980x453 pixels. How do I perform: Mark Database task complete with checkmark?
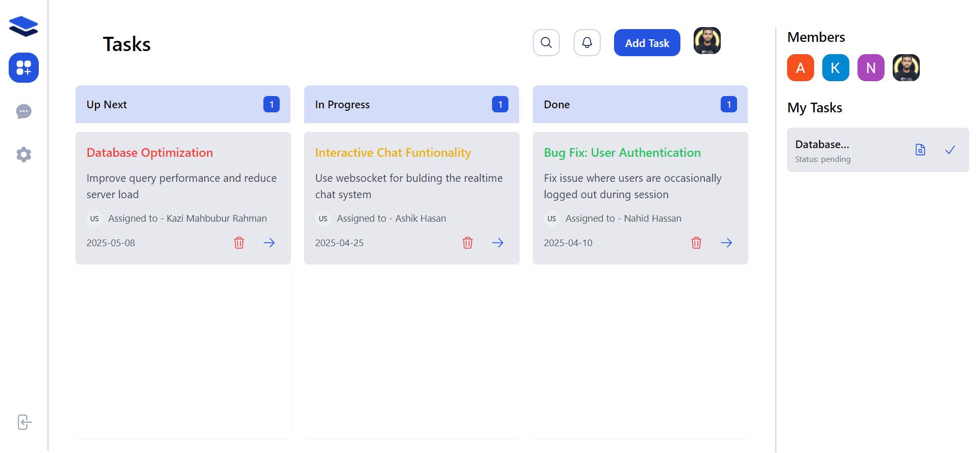point(950,150)
